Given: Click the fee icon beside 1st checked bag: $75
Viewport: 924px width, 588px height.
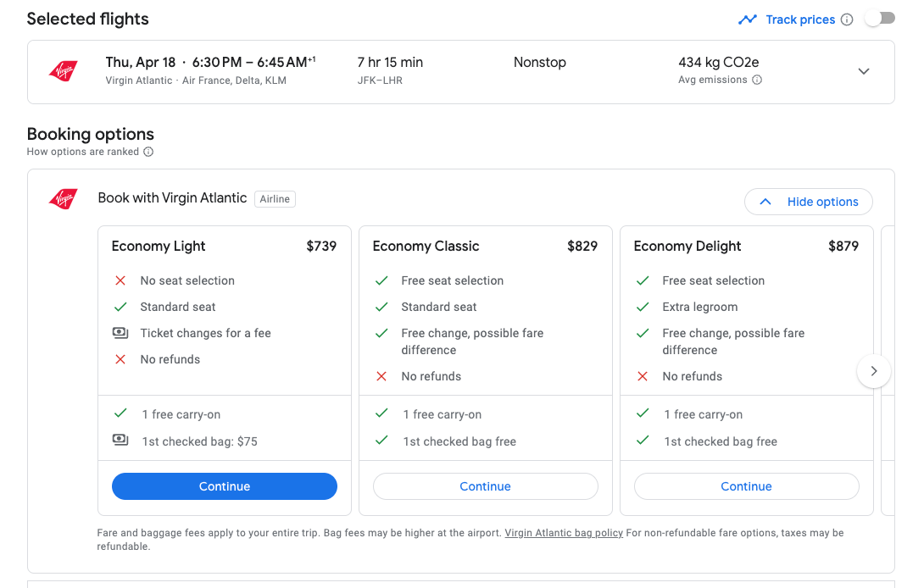Looking at the screenshot, I should (120, 441).
